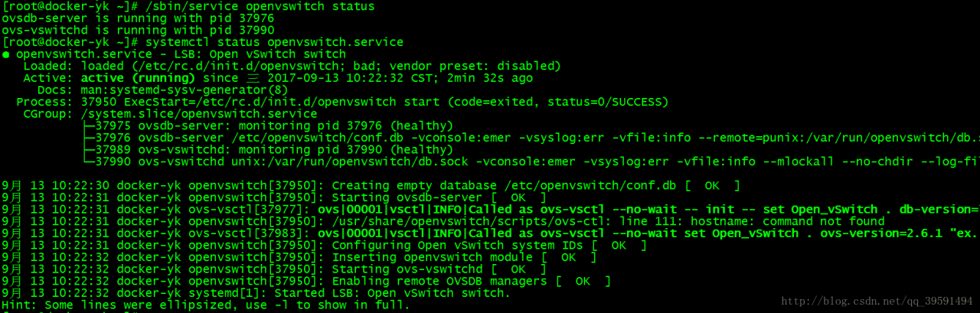Click the green status dot beside openvswitch.service
Viewport: 980px width, 313px height.
6,54
